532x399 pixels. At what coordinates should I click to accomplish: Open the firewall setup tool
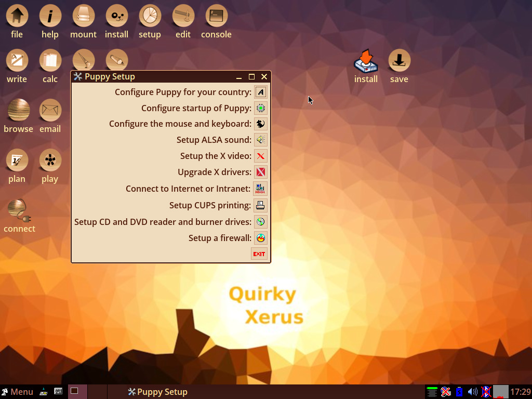coord(260,238)
